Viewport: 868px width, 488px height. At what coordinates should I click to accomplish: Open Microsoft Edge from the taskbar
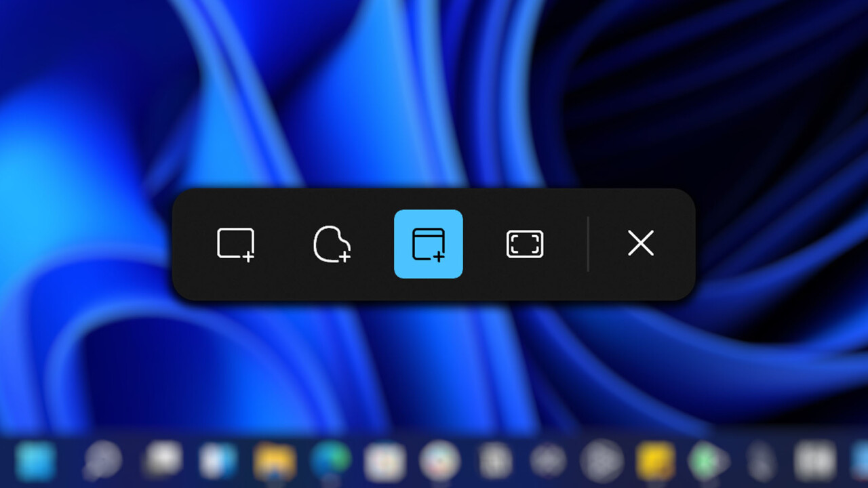click(x=330, y=461)
